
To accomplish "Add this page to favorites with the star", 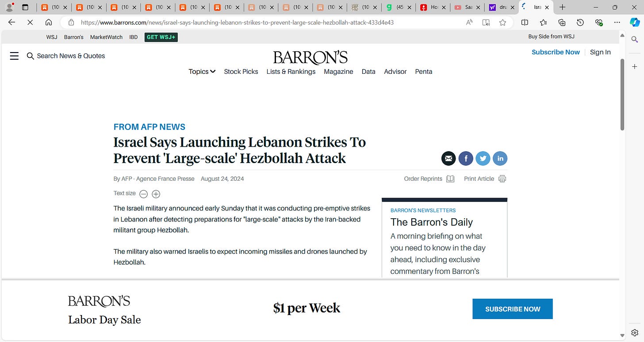I will [502, 22].
